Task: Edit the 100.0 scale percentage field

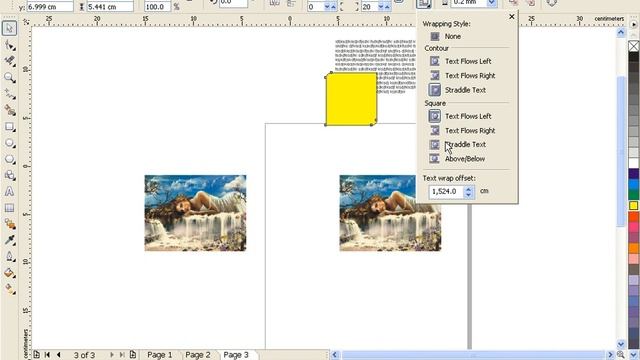Action: [157, 7]
